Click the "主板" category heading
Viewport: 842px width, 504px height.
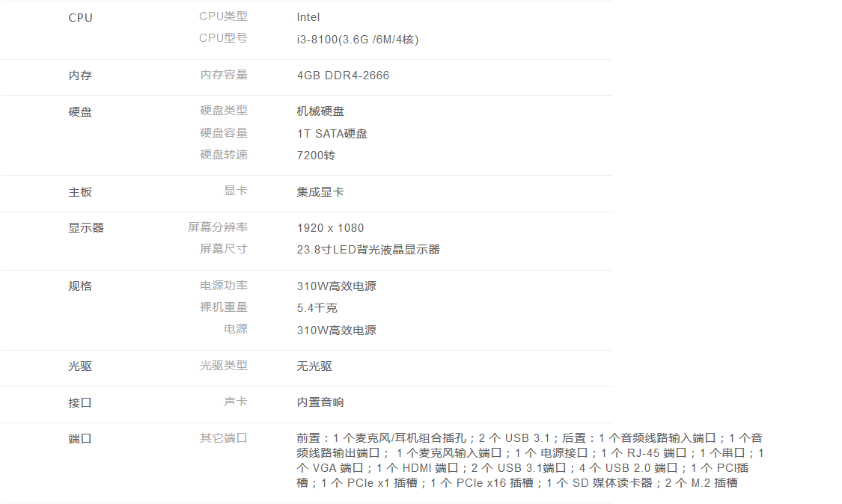80,192
